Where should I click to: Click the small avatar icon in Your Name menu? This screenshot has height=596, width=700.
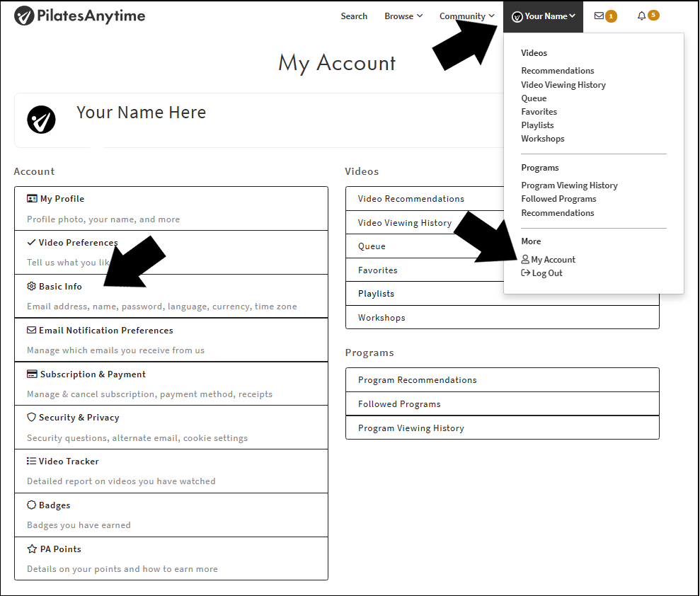517,17
